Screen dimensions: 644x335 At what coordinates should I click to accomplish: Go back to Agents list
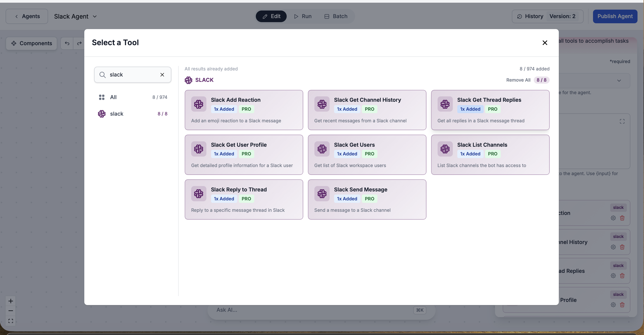pyautogui.click(x=27, y=16)
